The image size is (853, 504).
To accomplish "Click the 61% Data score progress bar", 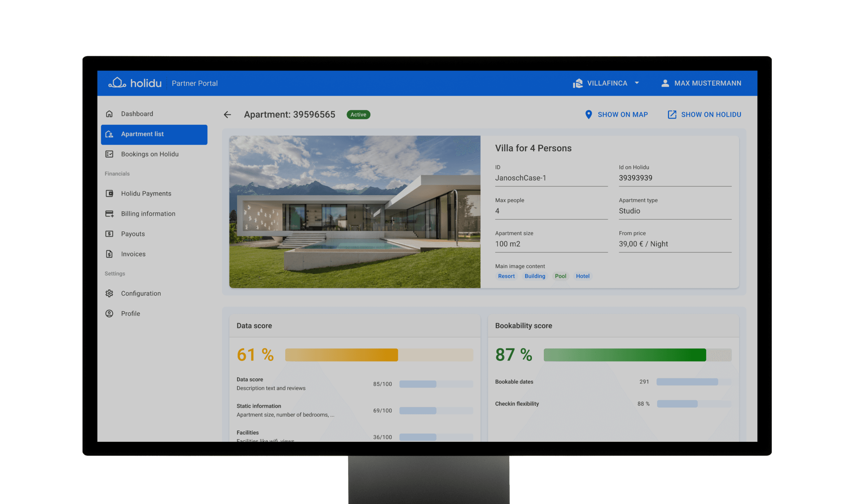I will (x=379, y=355).
